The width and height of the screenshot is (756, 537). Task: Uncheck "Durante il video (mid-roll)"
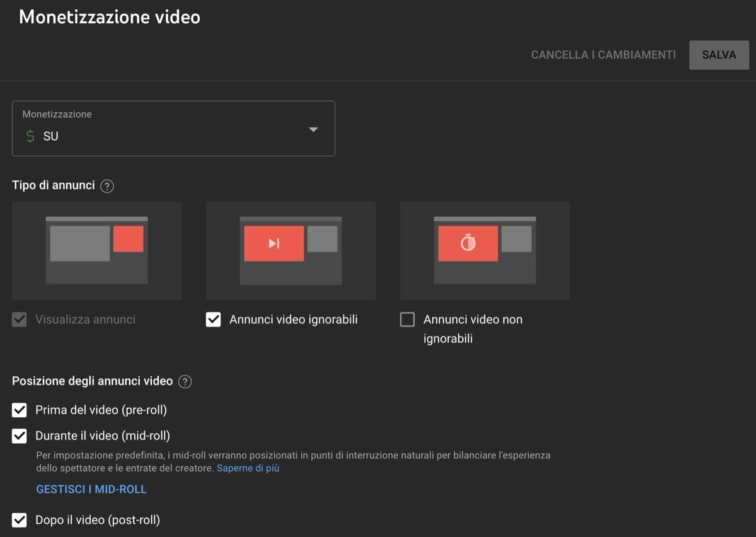point(19,436)
